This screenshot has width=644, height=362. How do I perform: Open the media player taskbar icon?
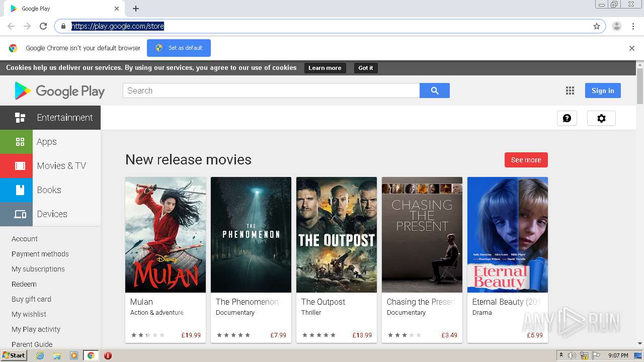tap(73, 355)
